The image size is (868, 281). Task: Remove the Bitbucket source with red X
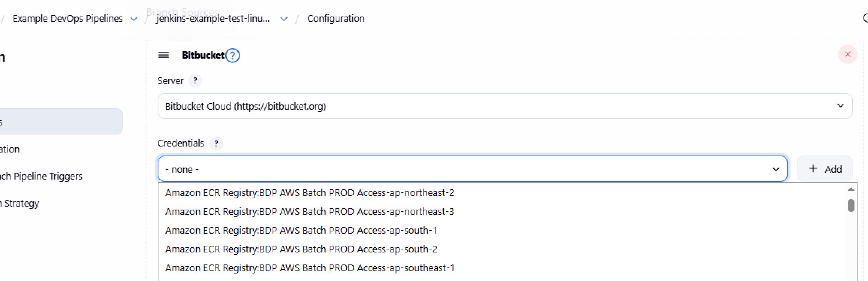point(847,54)
